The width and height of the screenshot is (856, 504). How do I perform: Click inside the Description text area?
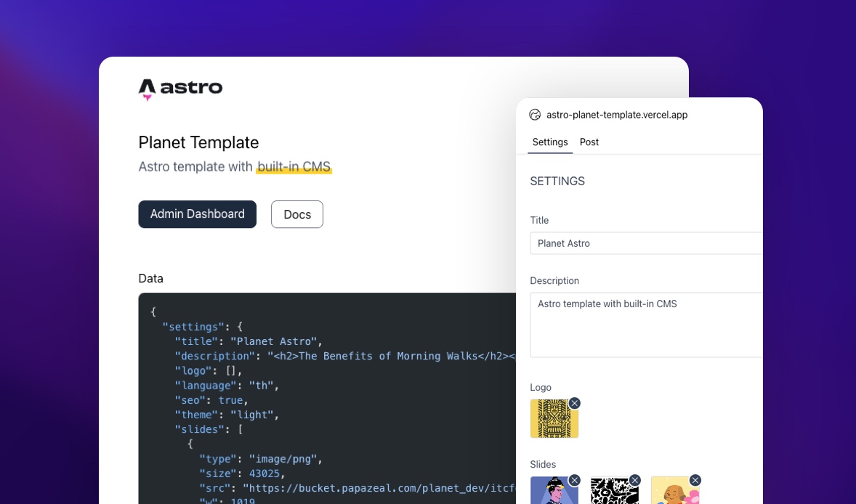[x=647, y=325]
